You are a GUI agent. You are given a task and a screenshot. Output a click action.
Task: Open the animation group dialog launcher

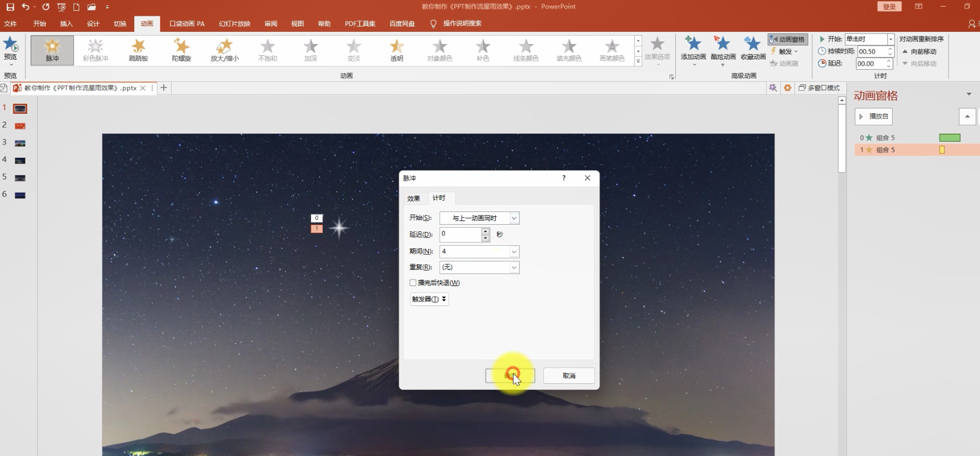tap(672, 77)
